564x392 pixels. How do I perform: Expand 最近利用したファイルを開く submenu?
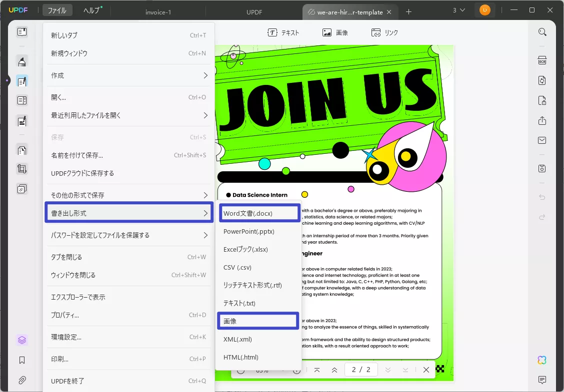[x=129, y=115]
